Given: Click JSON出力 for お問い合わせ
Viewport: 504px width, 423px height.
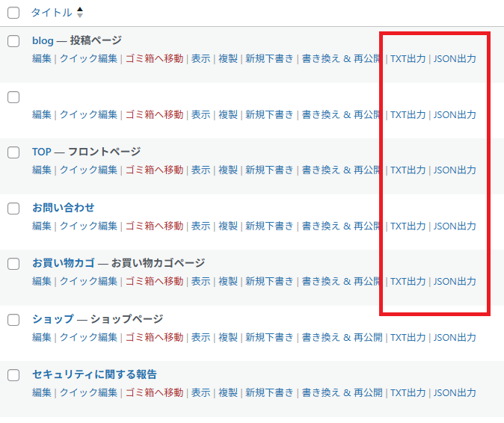Looking at the screenshot, I should coord(455,226).
